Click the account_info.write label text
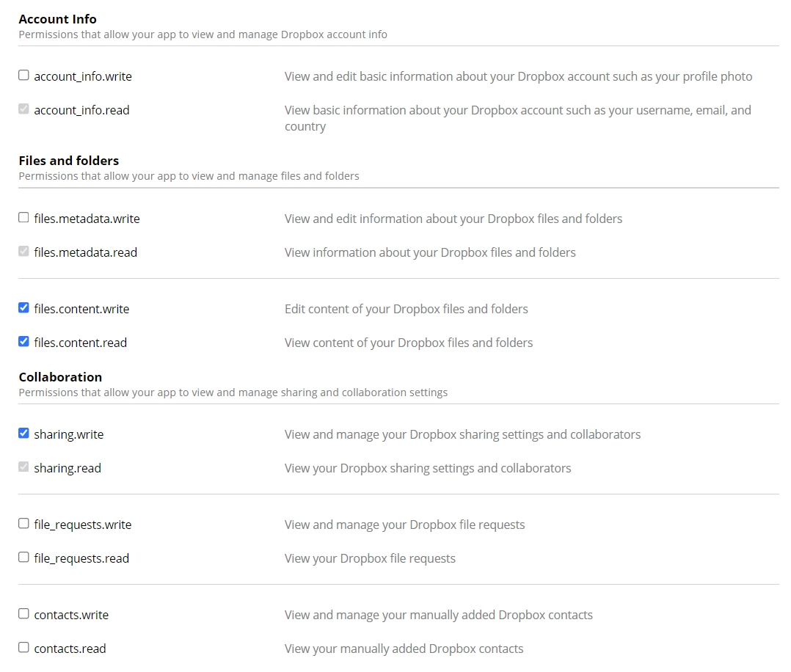Screen dimensions: 791x672 [83, 76]
